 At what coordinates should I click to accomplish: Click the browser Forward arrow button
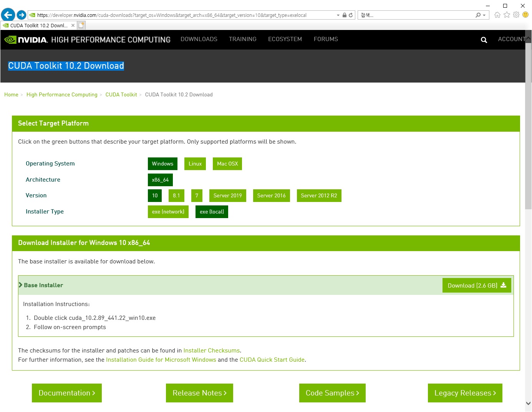(x=22, y=15)
